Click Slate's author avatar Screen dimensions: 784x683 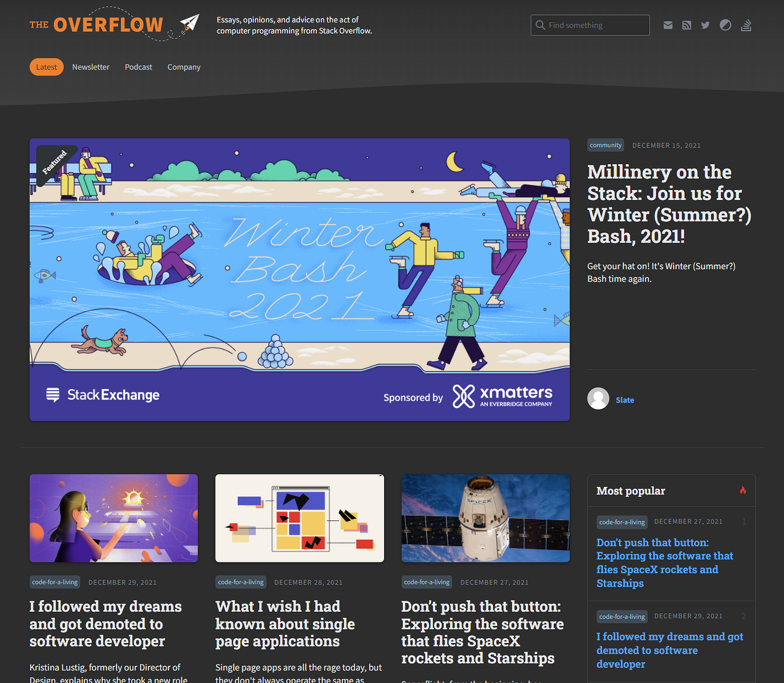click(x=598, y=398)
